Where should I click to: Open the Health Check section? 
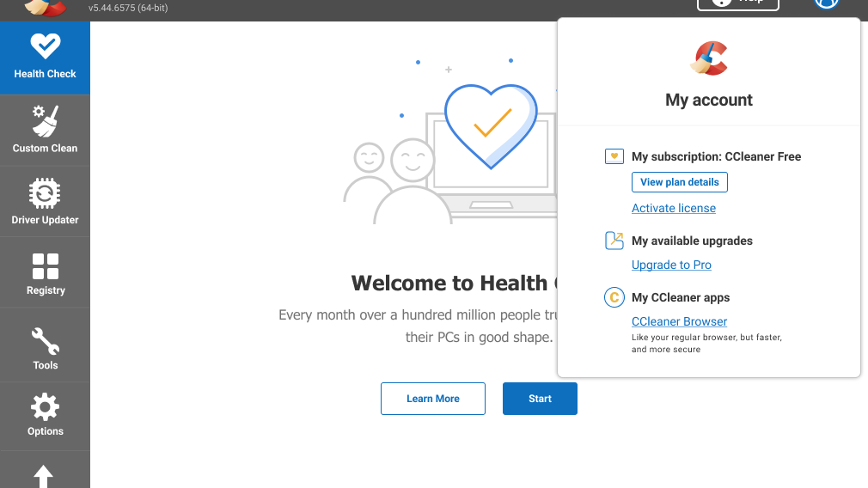click(45, 58)
